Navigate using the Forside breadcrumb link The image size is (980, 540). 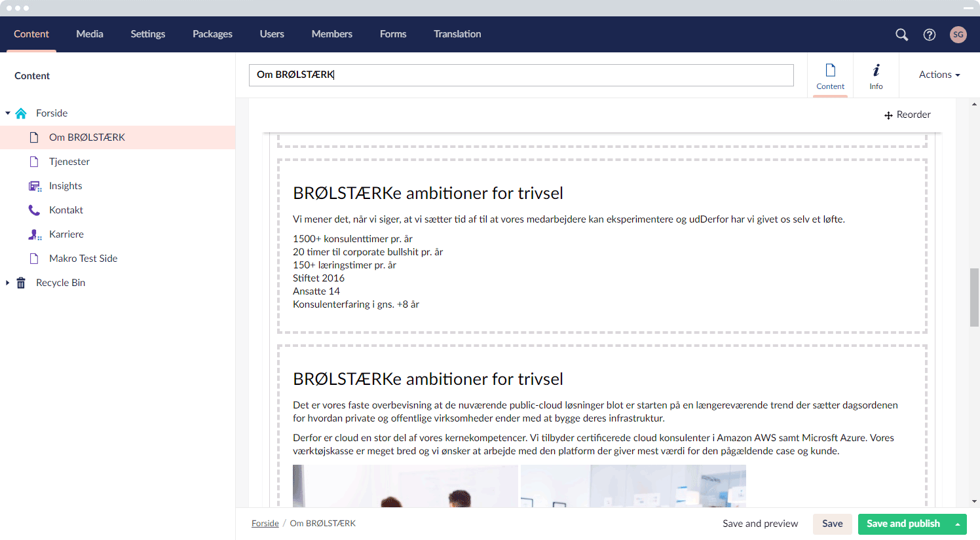265,523
